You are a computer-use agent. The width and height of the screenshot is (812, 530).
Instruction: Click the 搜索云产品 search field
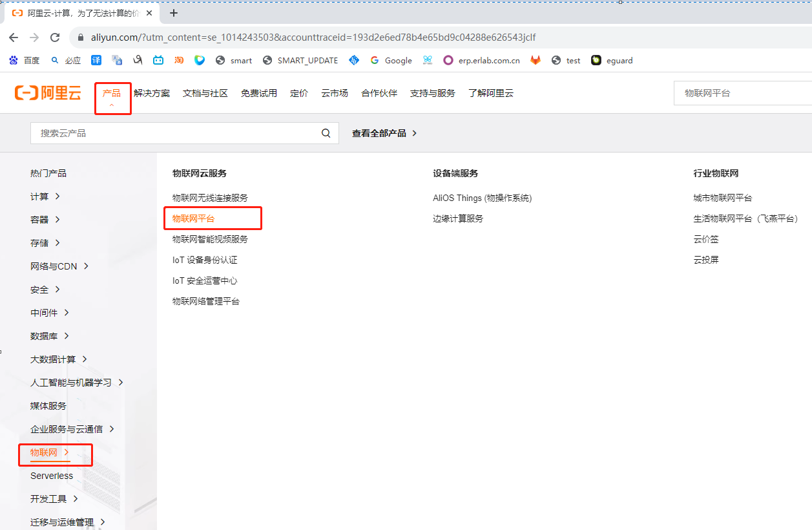point(184,133)
